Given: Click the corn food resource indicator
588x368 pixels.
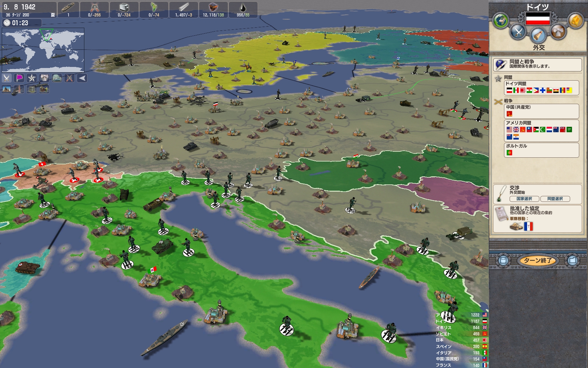Looking at the screenshot, I should pos(154,10).
